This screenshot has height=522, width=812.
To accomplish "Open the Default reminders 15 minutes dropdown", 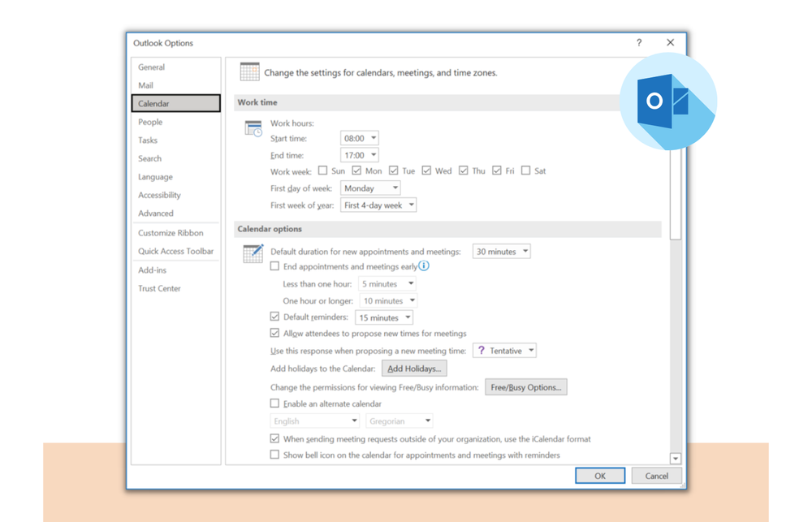I will click(384, 317).
